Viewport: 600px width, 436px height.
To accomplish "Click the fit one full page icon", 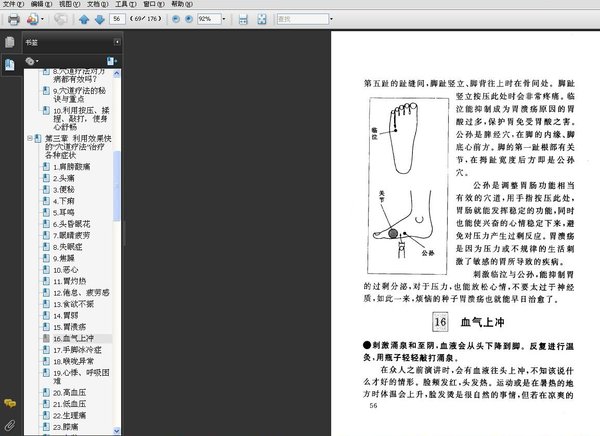I will click(262, 19).
